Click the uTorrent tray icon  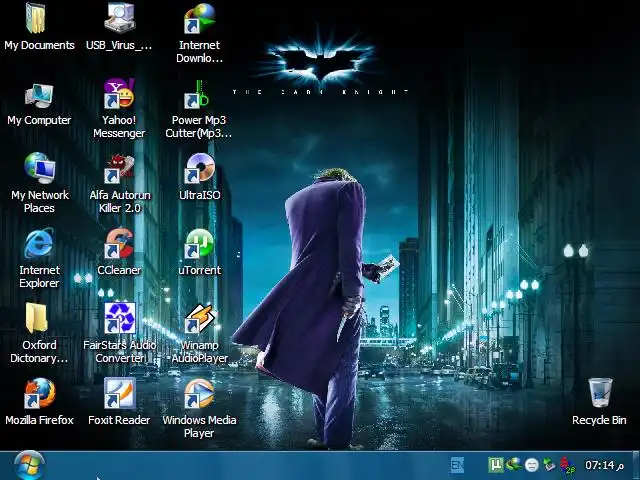pyautogui.click(x=496, y=465)
